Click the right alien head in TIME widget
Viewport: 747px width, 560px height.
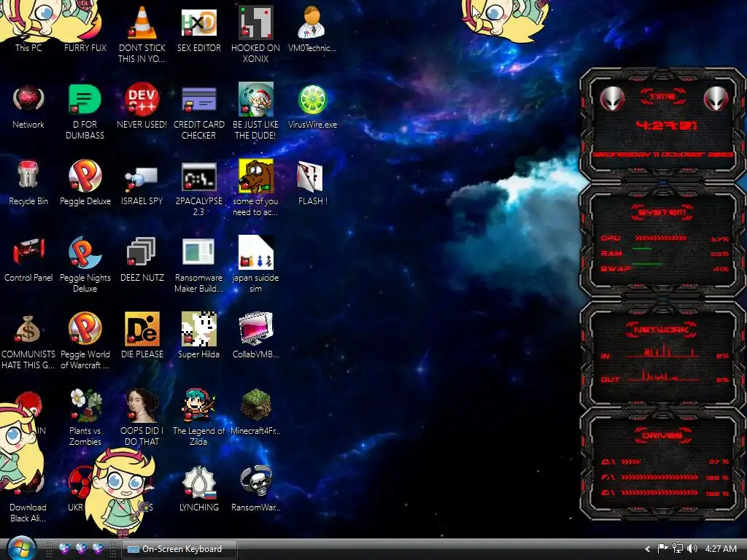point(716,98)
